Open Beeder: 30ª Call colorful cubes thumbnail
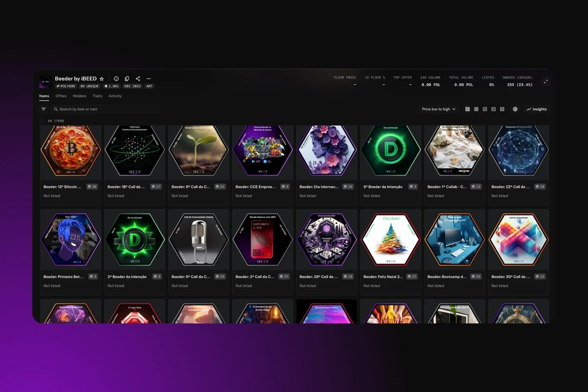588x392 pixels. pyautogui.click(x=518, y=239)
